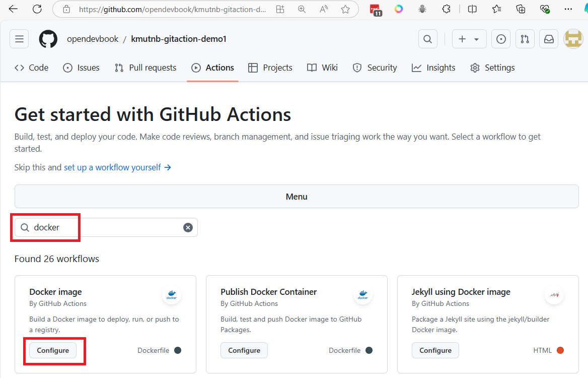Switch to the Pull requests tab
Image resolution: width=588 pixels, height=378 pixels.
click(x=145, y=68)
